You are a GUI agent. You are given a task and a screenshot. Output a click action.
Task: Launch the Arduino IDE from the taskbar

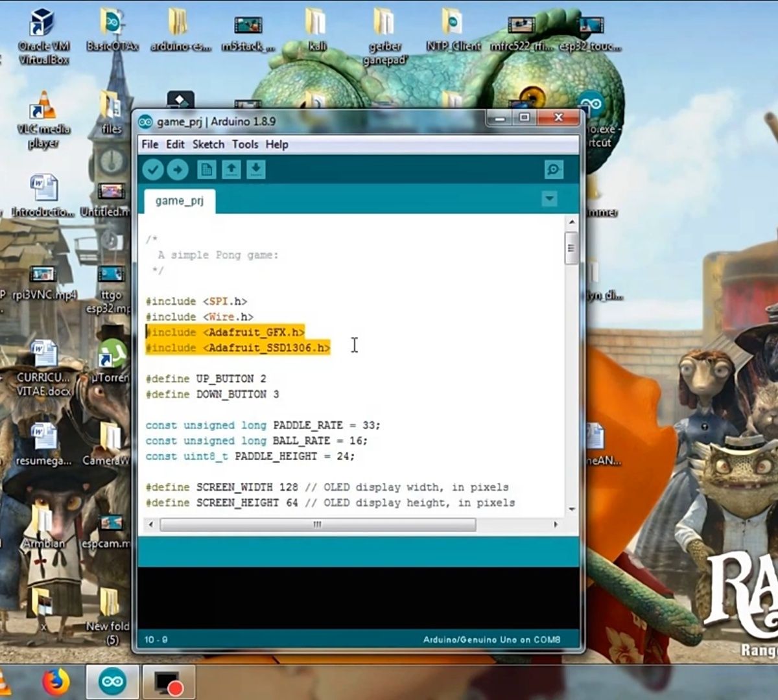click(x=112, y=681)
